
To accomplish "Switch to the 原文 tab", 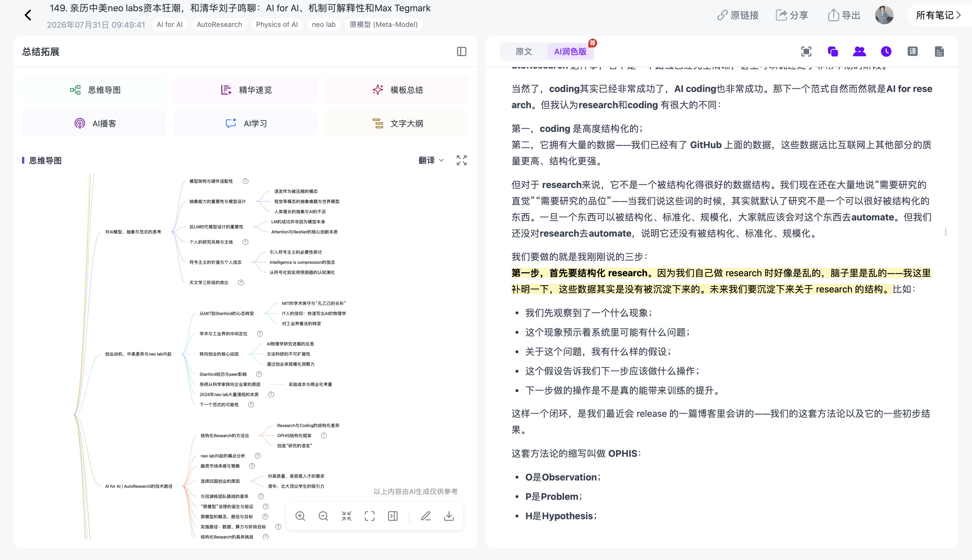I will (x=524, y=51).
